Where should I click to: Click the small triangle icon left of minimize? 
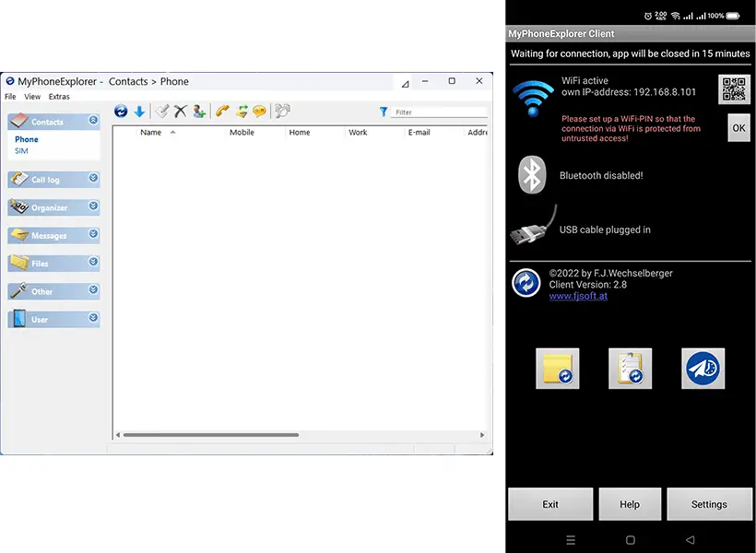pos(406,84)
